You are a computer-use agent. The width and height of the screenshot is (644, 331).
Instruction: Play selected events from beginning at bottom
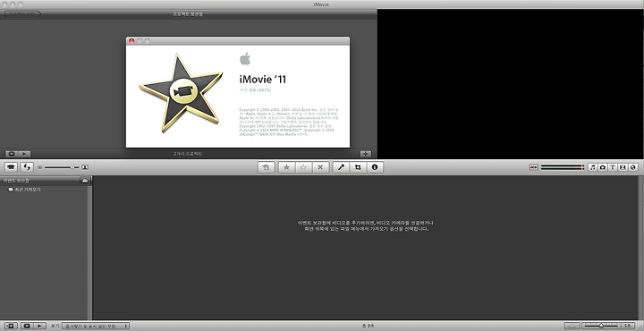tap(39, 326)
